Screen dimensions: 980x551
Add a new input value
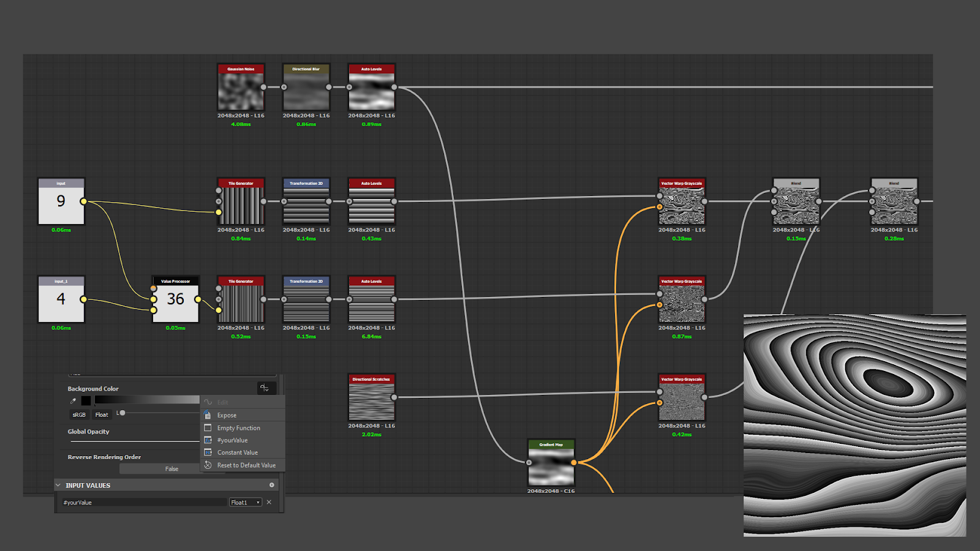tap(272, 485)
